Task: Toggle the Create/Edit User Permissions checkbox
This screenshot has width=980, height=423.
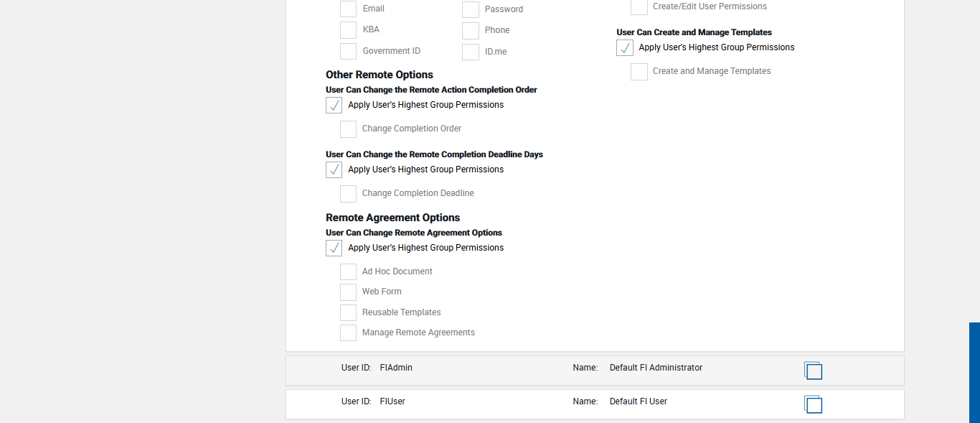Action: (x=639, y=7)
